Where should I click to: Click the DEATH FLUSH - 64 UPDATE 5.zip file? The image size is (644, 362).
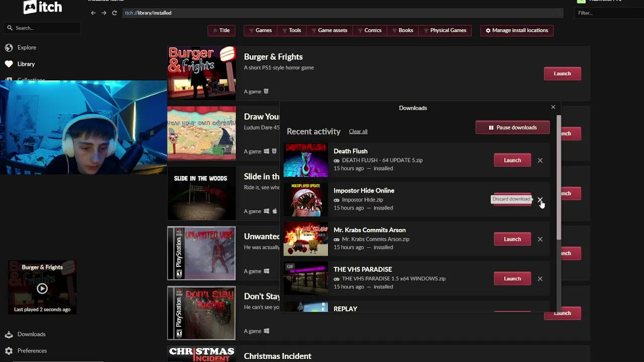click(382, 160)
